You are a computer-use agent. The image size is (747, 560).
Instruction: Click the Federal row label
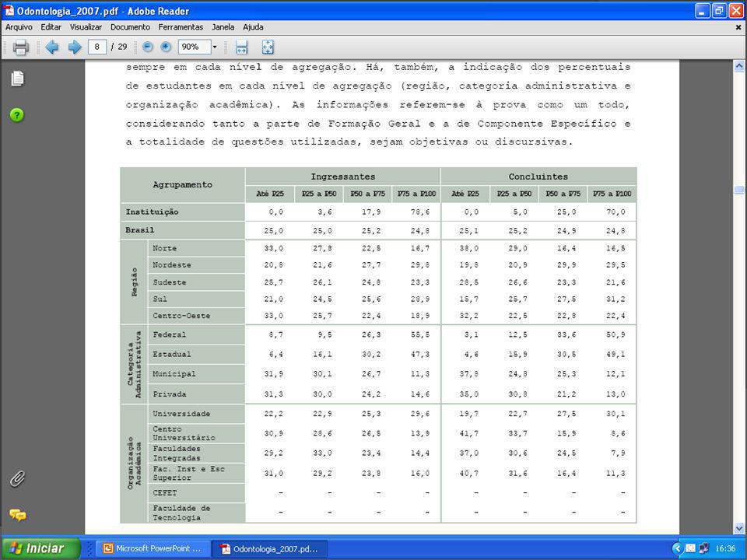pos(169,334)
